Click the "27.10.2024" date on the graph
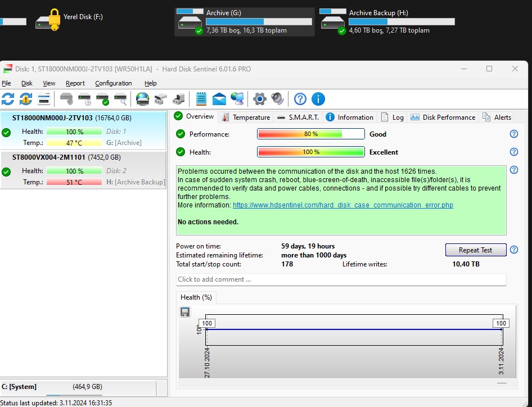This screenshot has height=407, width=532. click(207, 363)
